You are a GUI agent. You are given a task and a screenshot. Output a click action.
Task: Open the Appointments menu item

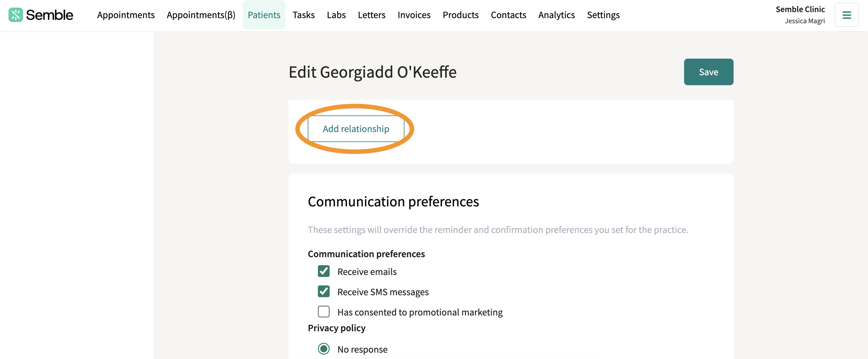126,15
